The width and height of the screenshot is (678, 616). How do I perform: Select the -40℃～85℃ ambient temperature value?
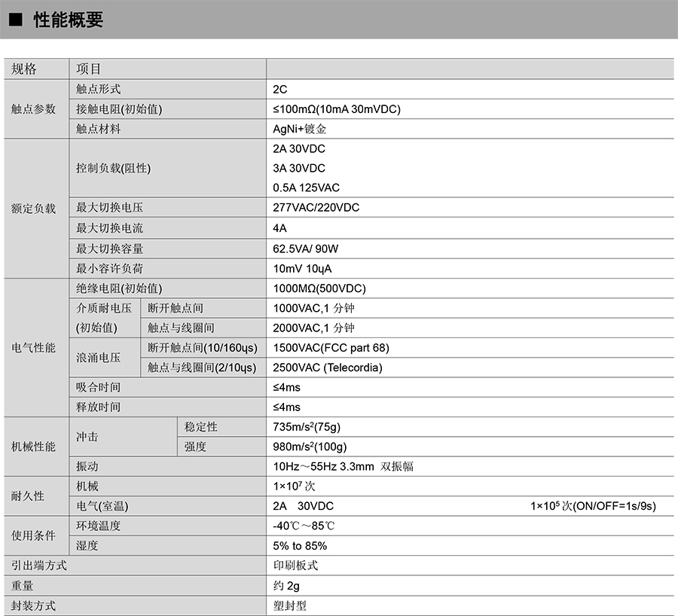tap(304, 526)
